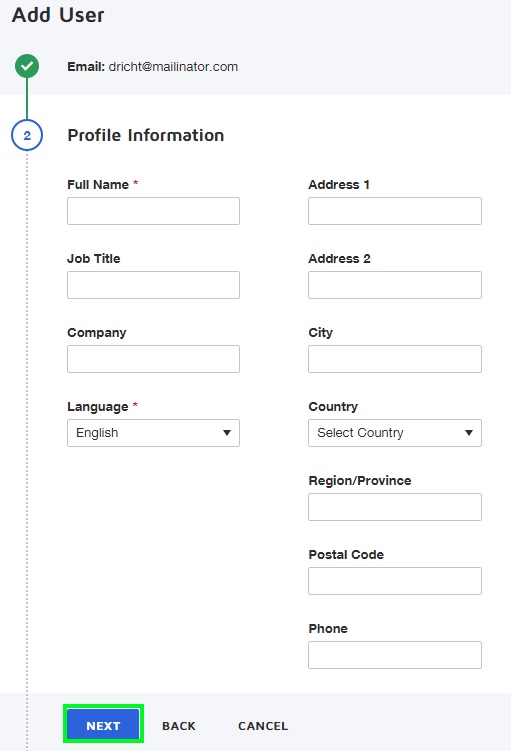Click the Add User page title
This screenshot has height=751, width=511.
[x=58, y=15]
